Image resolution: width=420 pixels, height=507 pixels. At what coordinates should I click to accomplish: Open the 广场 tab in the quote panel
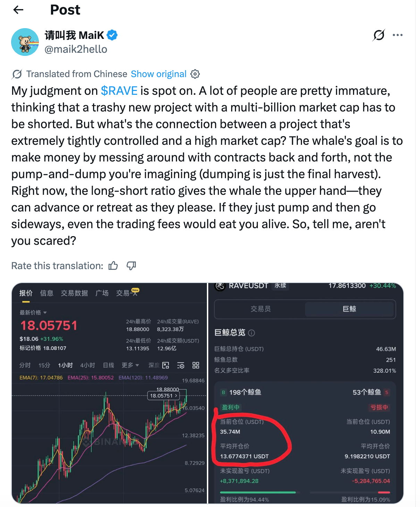[x=102, y=293]
